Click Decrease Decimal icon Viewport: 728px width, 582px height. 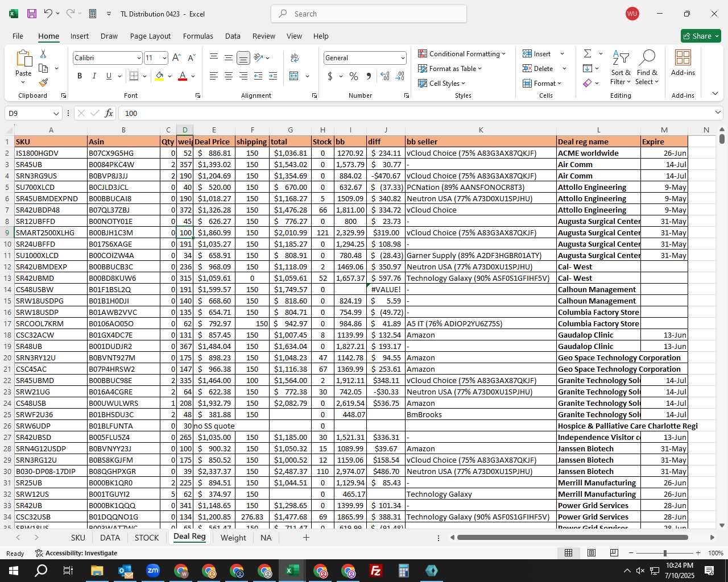400,76
